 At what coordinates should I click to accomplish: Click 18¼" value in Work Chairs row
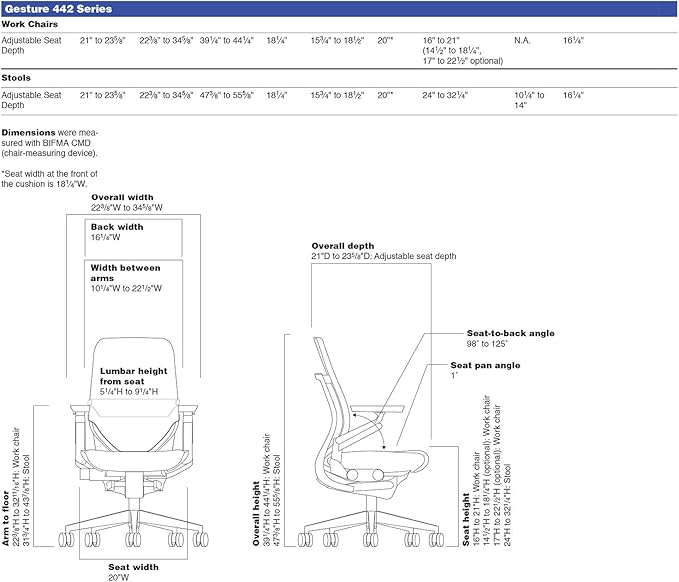(x=277, y=41)
